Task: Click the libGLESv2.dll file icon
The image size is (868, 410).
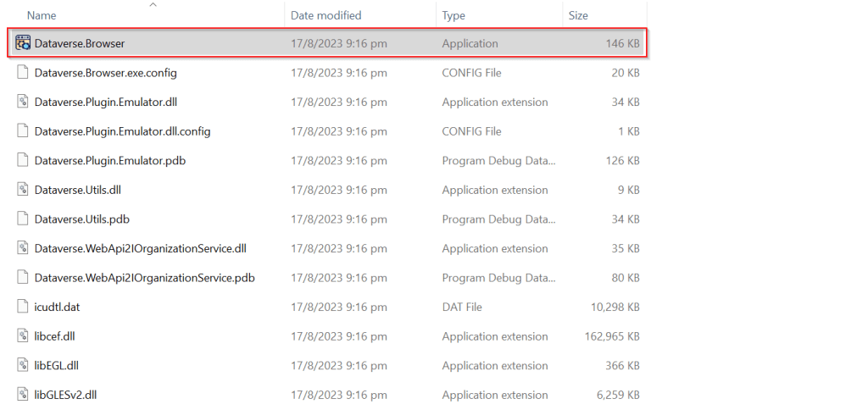Action: coord(24,395)
